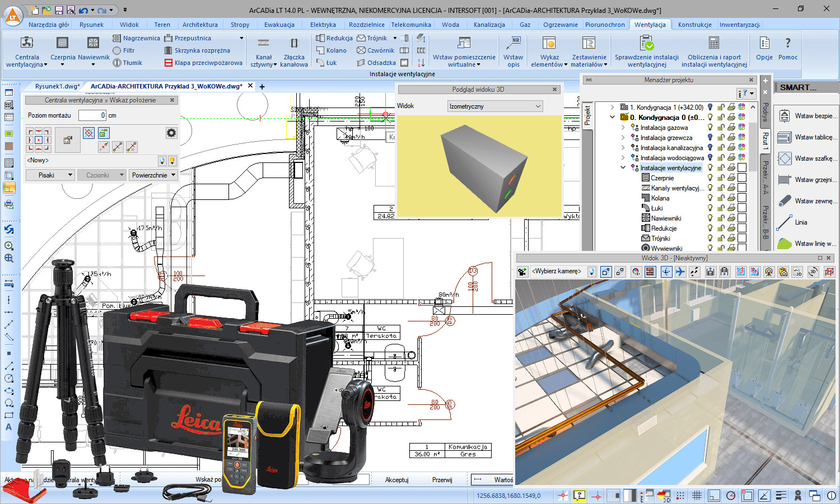Collapse 0. Kondygnacja 0 tree node

pos(612,118)
